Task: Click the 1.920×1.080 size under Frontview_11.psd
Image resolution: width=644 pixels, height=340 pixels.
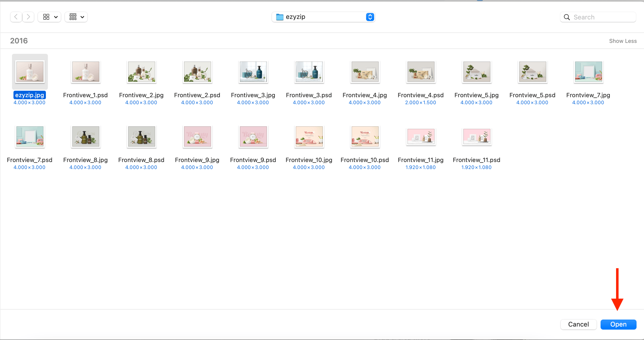Action: (x=476, y=167)
